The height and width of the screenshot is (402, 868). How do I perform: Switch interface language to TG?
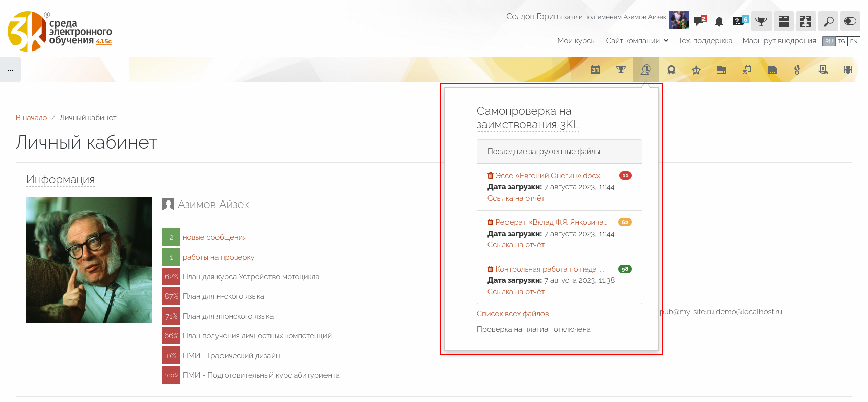tap(841, 41)
